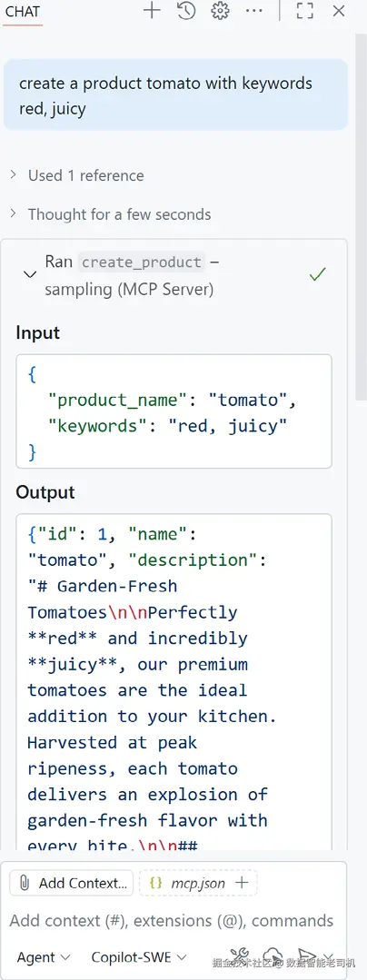Close the chat panel
The height and width of the screenshot is (980, 367).
(339, 11)
